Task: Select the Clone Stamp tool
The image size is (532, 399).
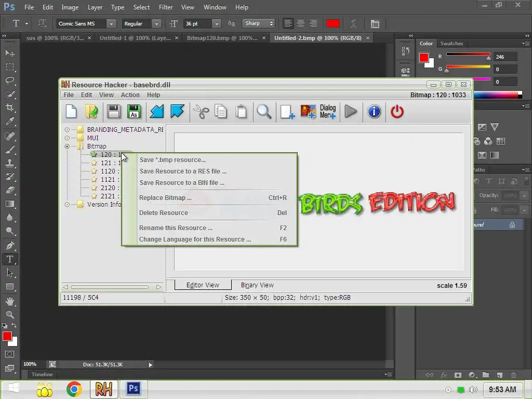Action: (10, 163)
